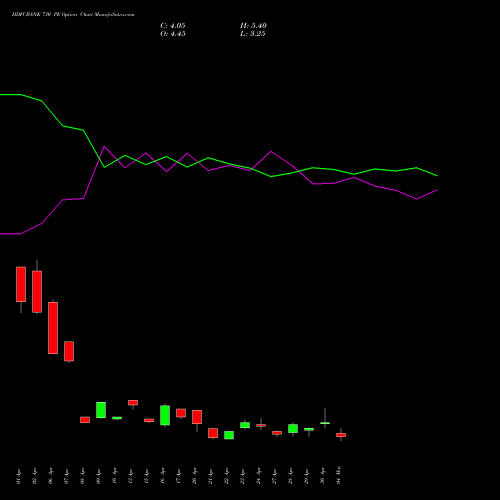Viewport: 500px width, 500px height.
Task: Select the high value H: 5.40
Action: [253, 26]
